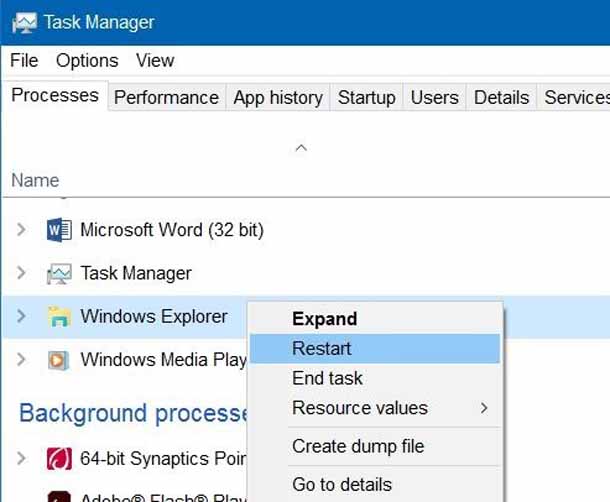This screenshot has width=610, height=502.
Task: Sort by the Name column header
Action: tap(35, 181)
